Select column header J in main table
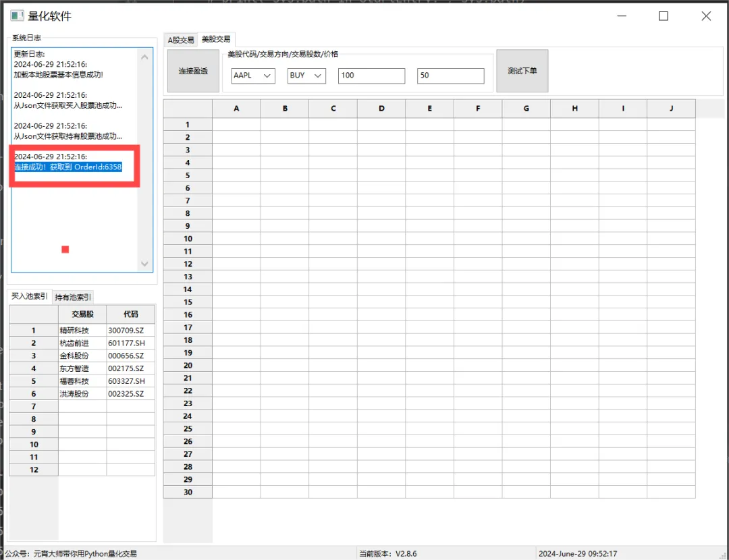 pyautogui.click(x=672, y=108)
